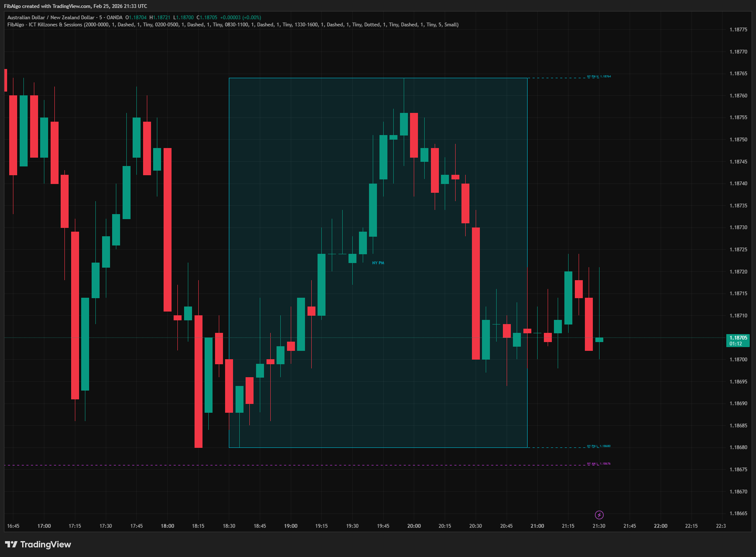
Task: Click the NY PM L 1.18680 level label
Action: pyautogui.click(x=598, y=446)
